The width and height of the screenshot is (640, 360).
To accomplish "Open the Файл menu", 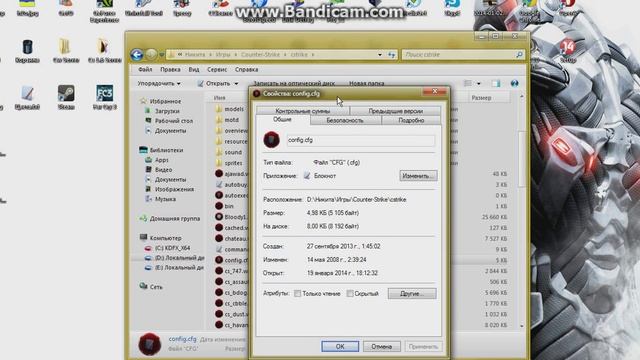I will click(145, 70).
